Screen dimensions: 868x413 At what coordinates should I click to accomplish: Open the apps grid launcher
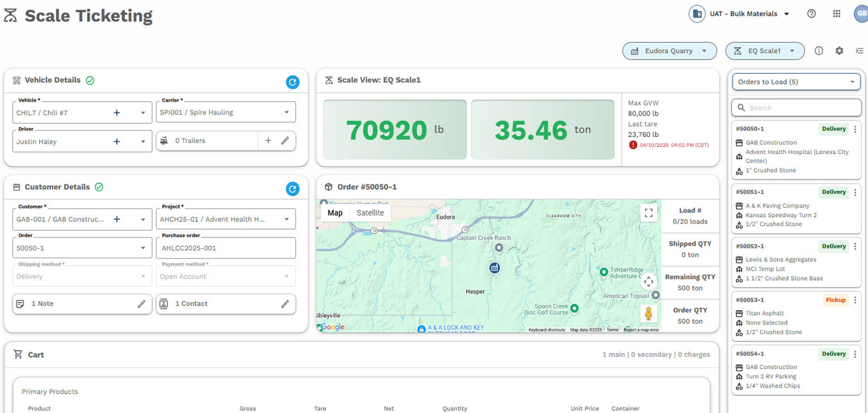(x=836, y=14)
